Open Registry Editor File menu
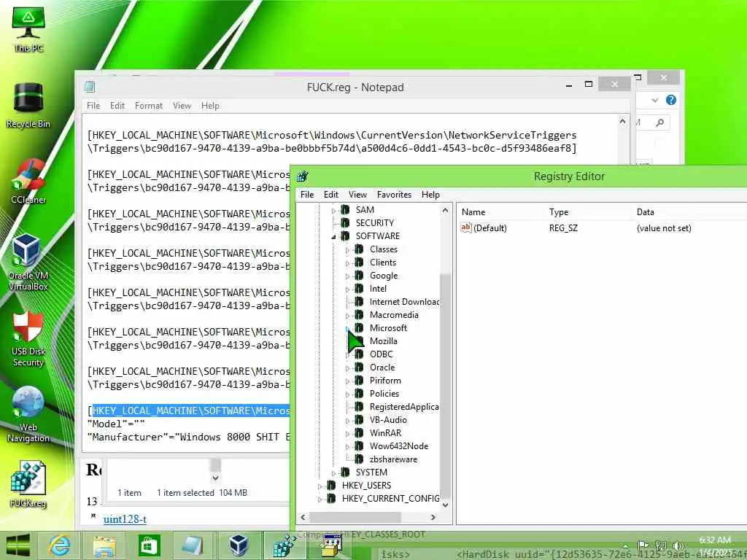 click(x=307, y=194)
